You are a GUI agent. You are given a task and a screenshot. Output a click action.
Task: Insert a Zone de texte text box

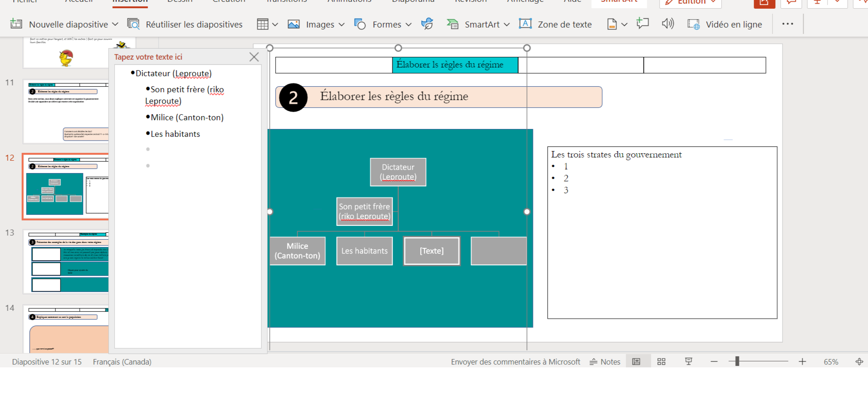(556, 24)
